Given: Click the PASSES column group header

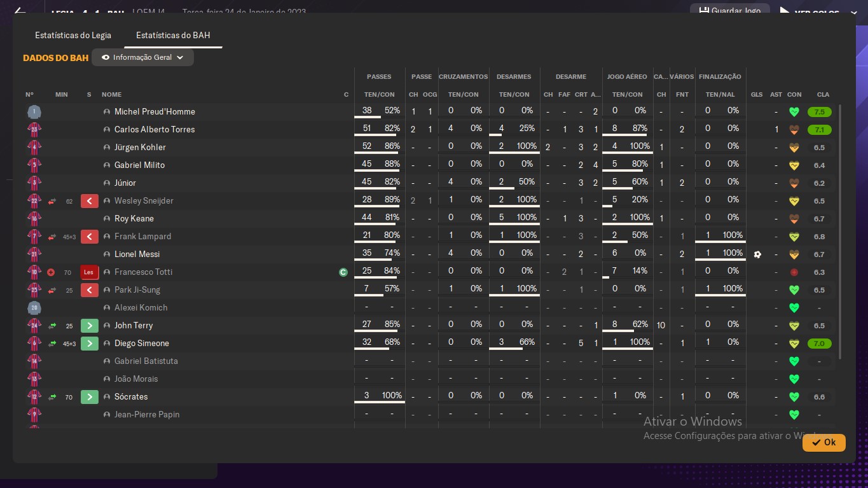Looking at the screenshot, I should [x=379, y=77].
